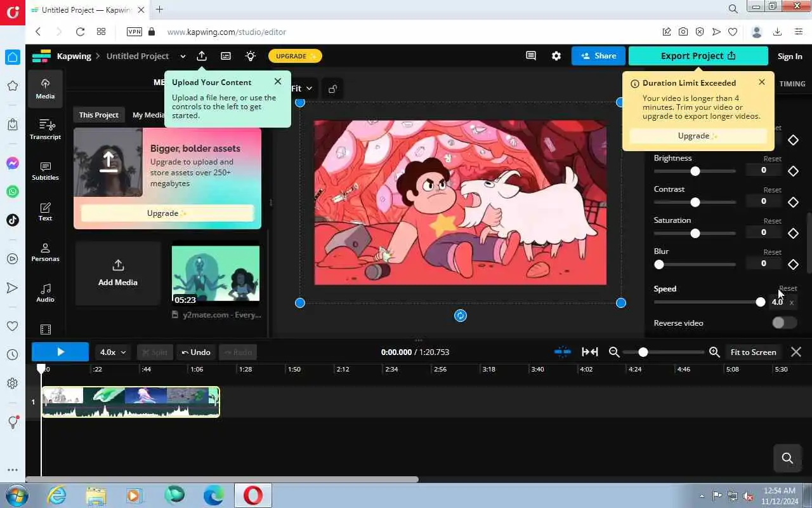Image resolution: width=812 pixels, height=508 pixels.
Task: Open Opera sidebar WhatsApp icon
Action: tap(13, 191)
